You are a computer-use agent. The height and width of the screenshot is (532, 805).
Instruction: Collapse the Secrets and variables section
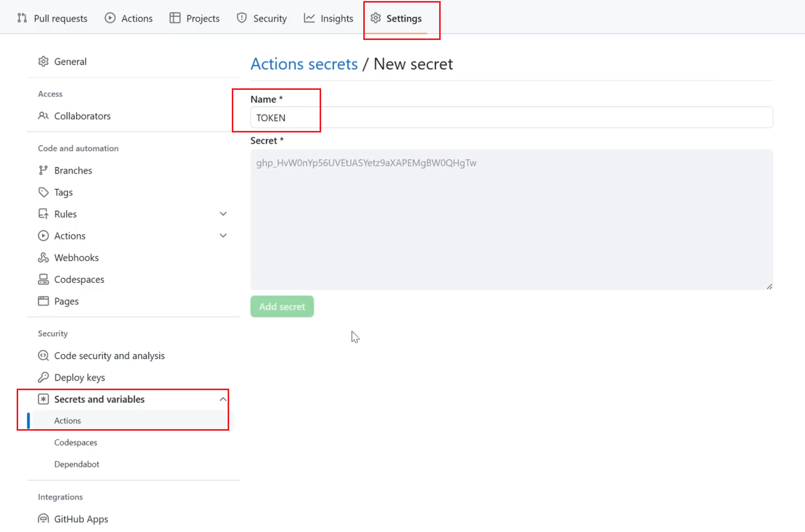pos(223,400)
